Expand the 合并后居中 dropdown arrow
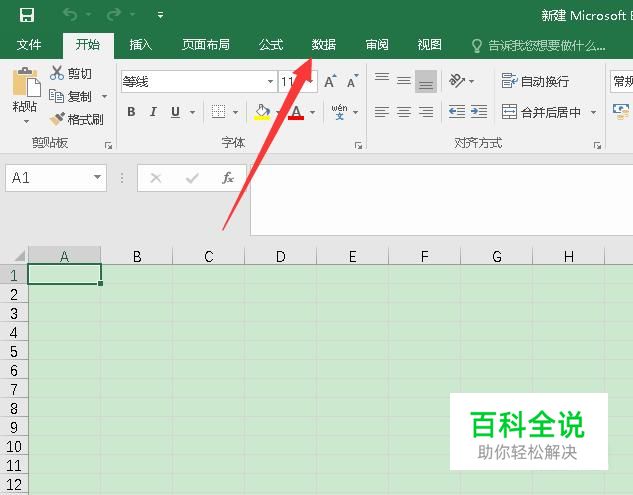Image resolution: width=633 pixels, height=495 pixels. point(593,112)
